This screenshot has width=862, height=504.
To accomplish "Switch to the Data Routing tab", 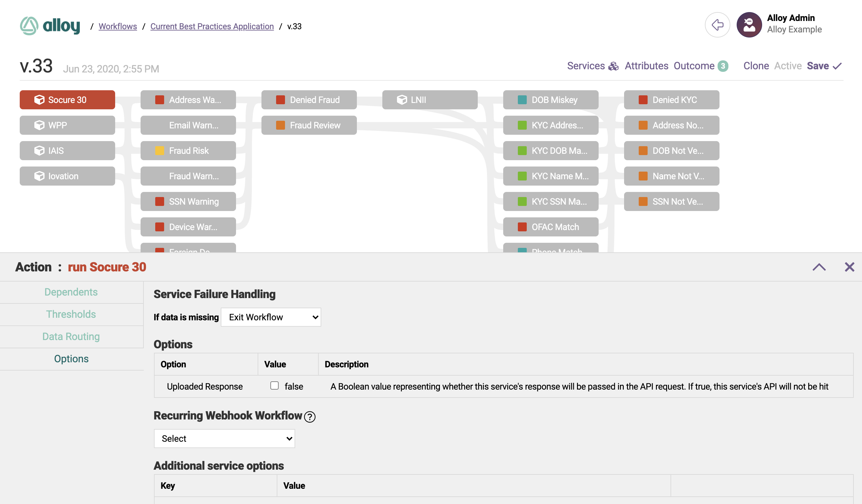I will [x=71, y=337].
